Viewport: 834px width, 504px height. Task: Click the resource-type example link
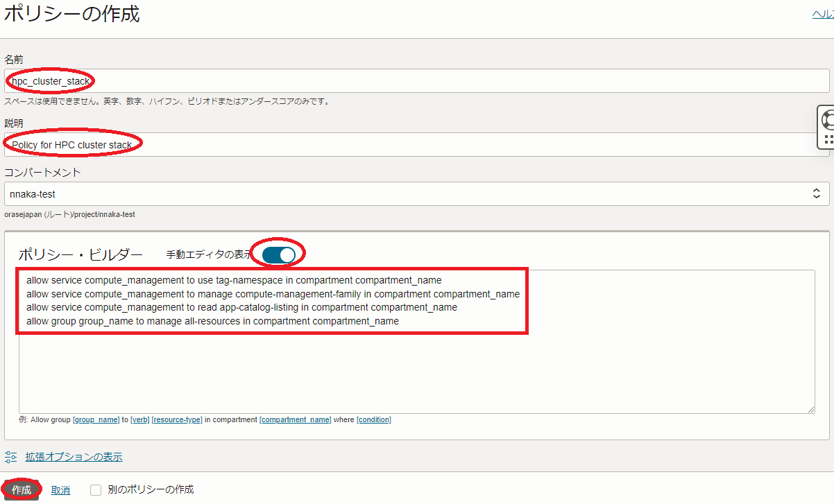(x=177, y=420)
